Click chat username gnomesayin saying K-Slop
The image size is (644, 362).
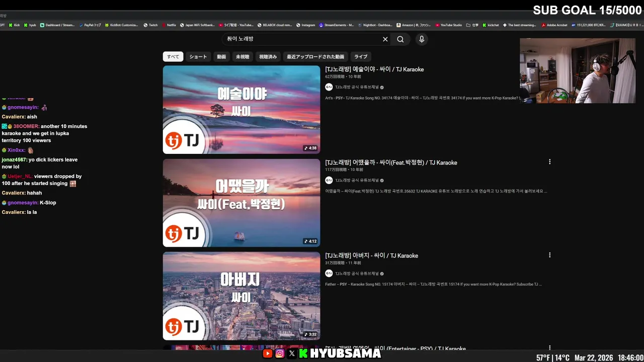[x=23, y=203]
